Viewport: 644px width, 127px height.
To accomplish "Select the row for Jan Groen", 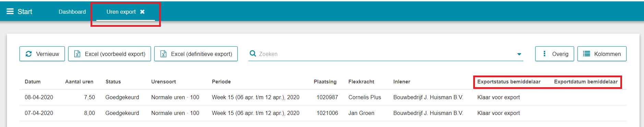I will 323,113.
